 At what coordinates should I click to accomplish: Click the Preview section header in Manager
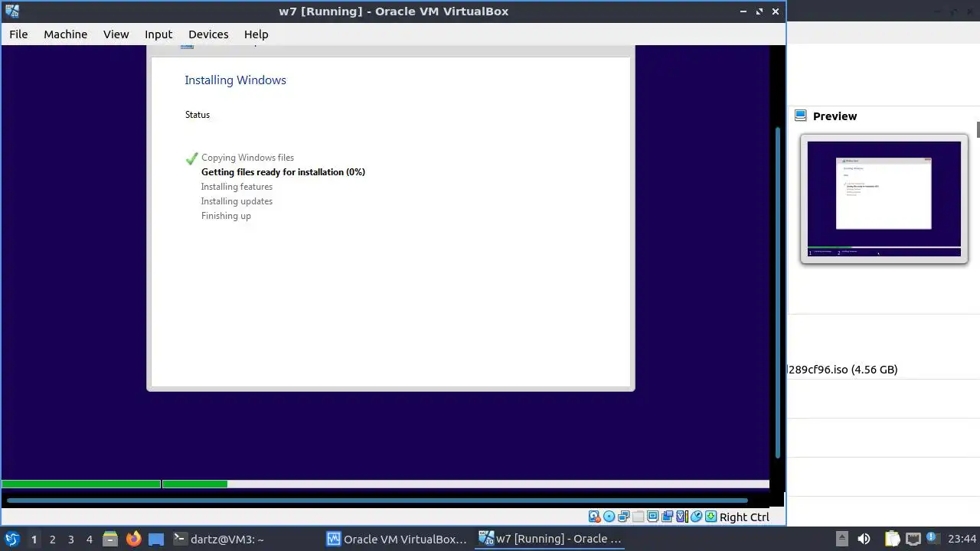pyautogui.click(x=835, y=116)
